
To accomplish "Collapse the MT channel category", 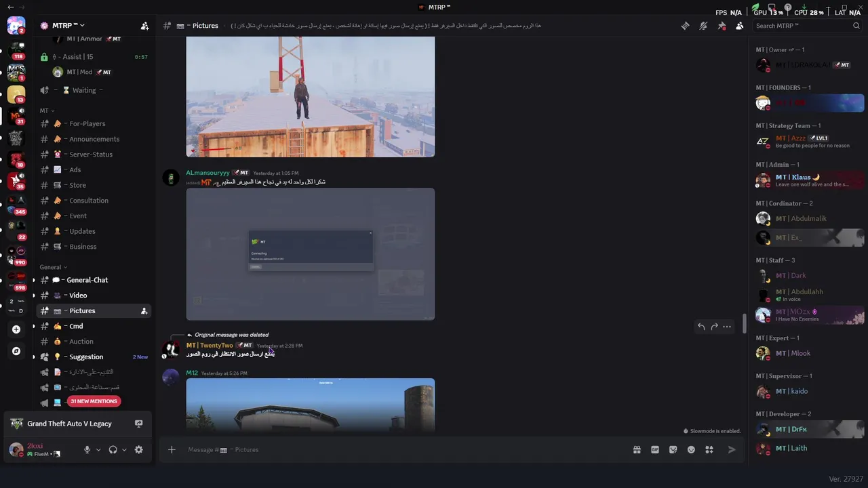I will coord(47,110).
